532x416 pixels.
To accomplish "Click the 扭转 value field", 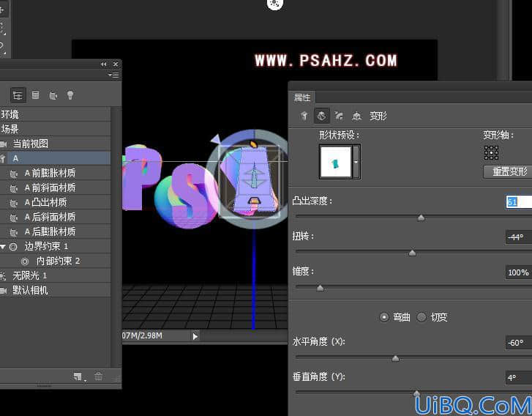I will point(519,237).
